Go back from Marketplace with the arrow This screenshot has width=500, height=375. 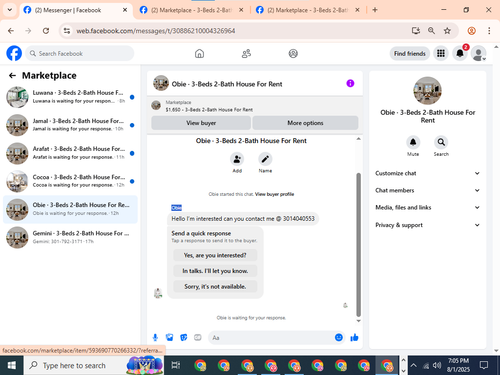[12, 76]
